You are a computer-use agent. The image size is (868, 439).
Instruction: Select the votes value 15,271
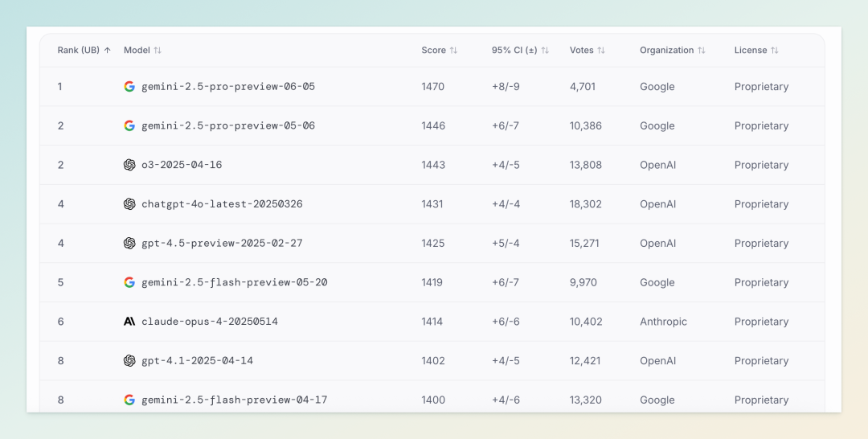[584, 243]
